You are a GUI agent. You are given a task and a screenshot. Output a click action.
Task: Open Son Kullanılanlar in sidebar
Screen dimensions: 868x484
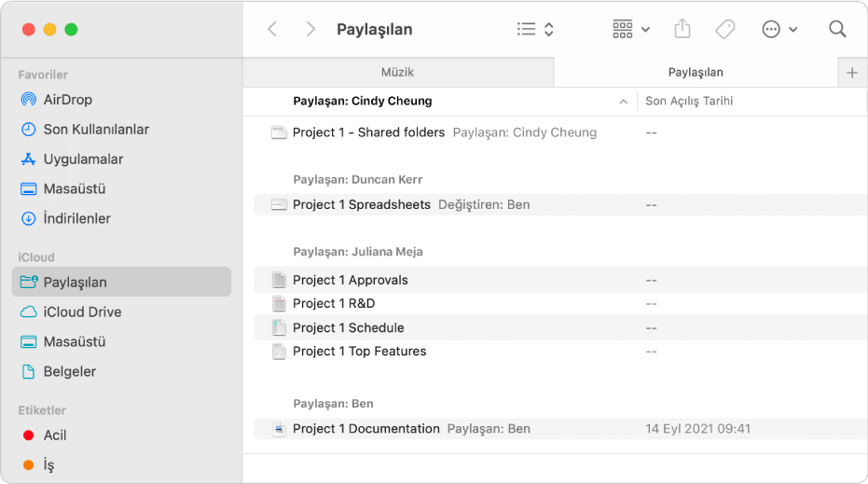click(96, 130)
